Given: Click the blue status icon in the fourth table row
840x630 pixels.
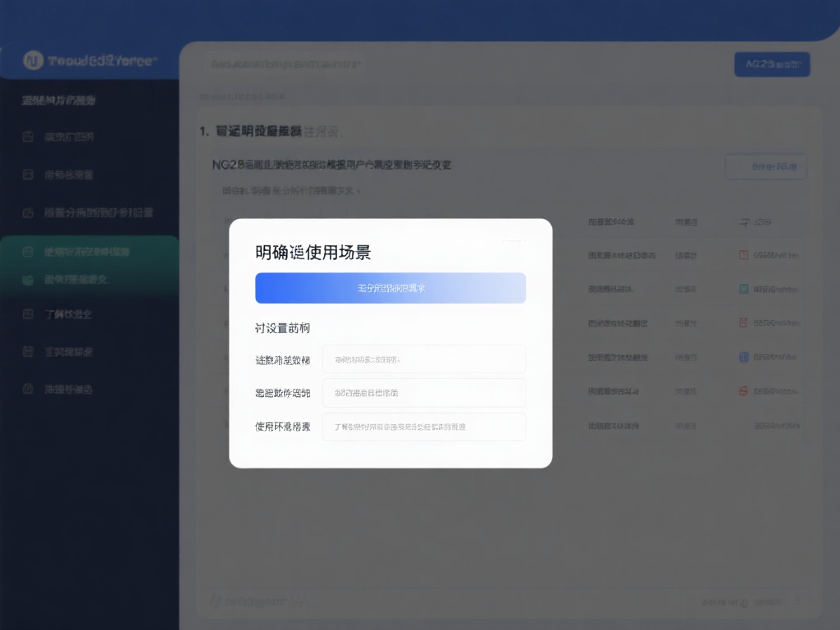Looking at the screenshot, I should click(743, 356).
